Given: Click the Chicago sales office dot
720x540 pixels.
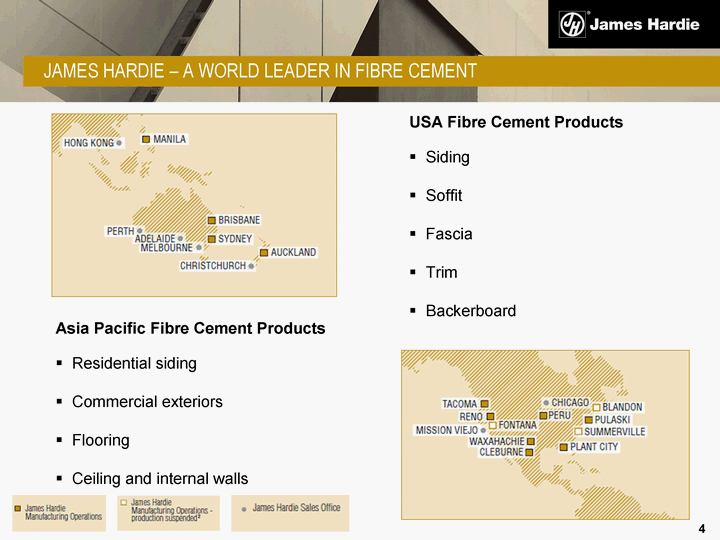Looking at the screenshot, I should coord(546,402).
